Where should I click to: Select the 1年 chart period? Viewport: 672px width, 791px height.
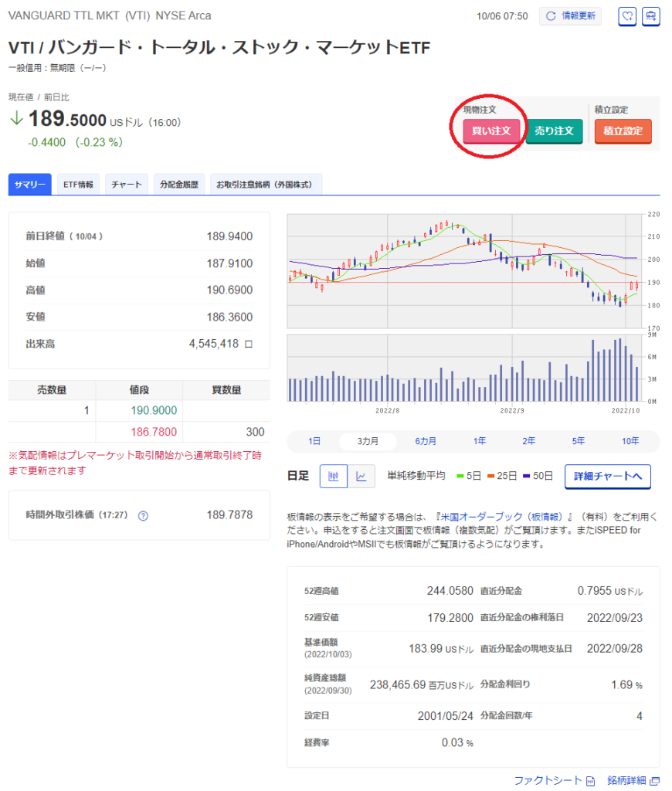479,440
